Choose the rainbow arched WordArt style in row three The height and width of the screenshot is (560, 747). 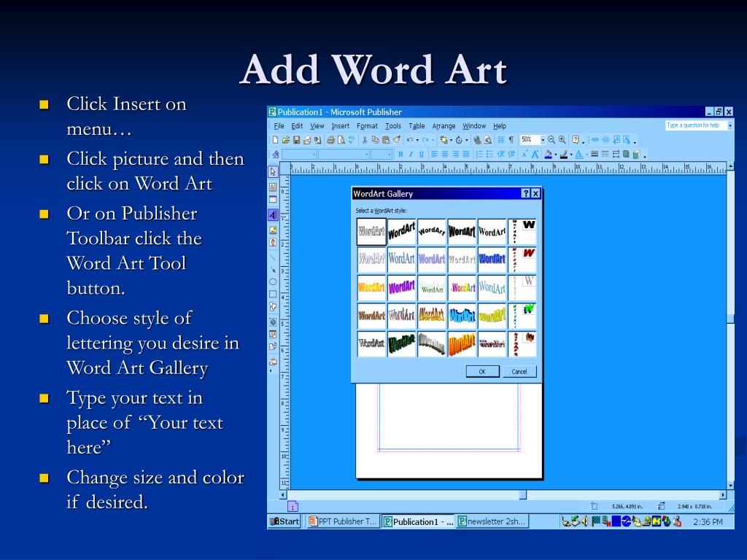462,287
